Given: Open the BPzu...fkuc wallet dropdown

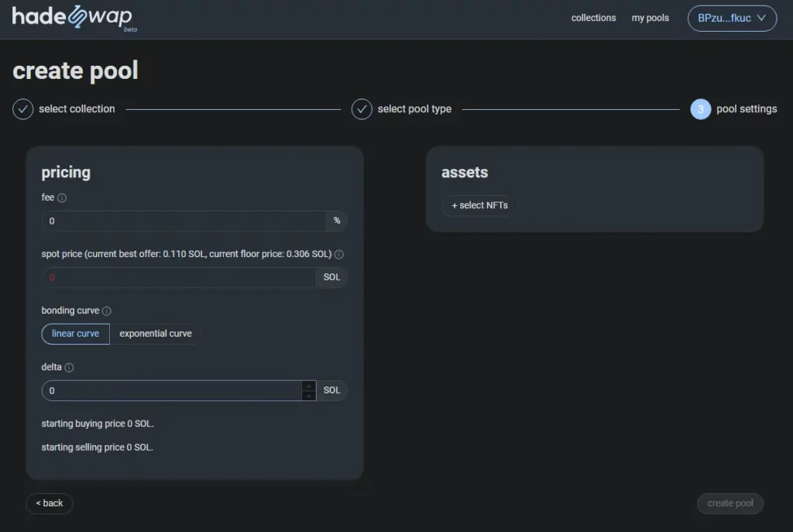Looking at the screenshot, I should pos(732,19).
